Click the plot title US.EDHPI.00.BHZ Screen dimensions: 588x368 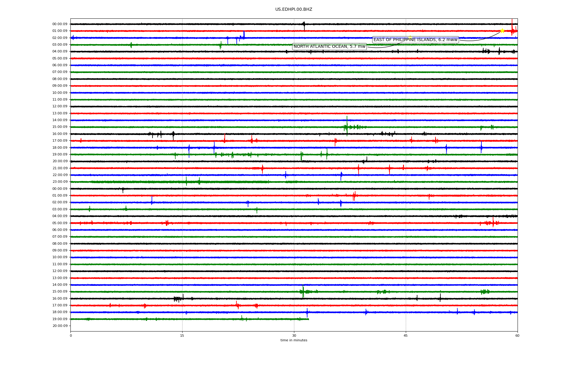coord(294,10)
